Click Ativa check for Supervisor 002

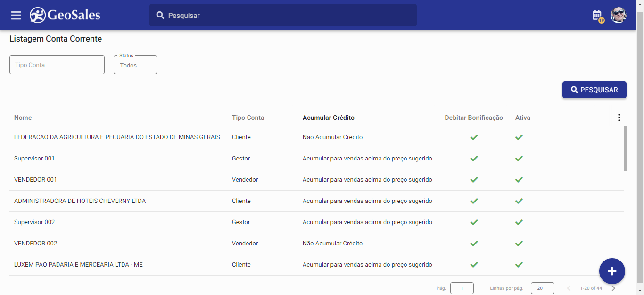click(x=519, y=222)
